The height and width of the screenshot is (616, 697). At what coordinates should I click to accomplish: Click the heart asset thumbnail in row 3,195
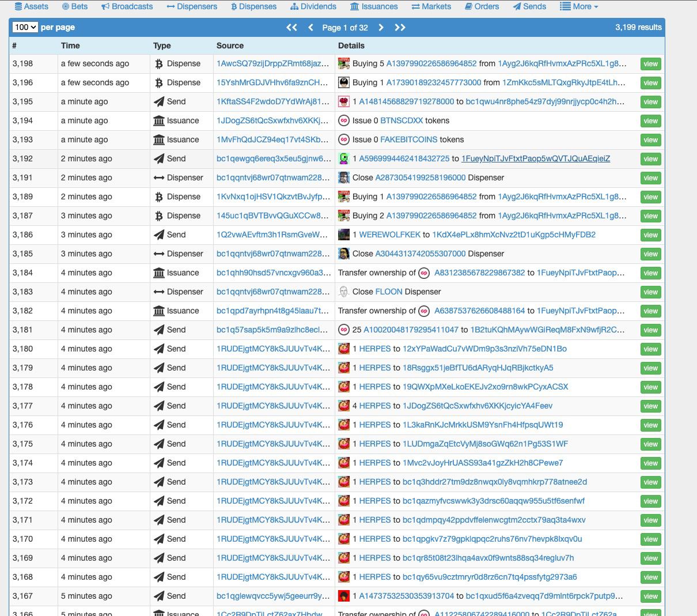(344, 102)
